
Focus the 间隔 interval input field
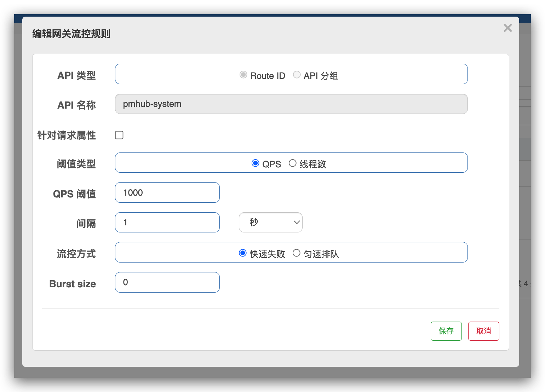click(x=167, y=223)
